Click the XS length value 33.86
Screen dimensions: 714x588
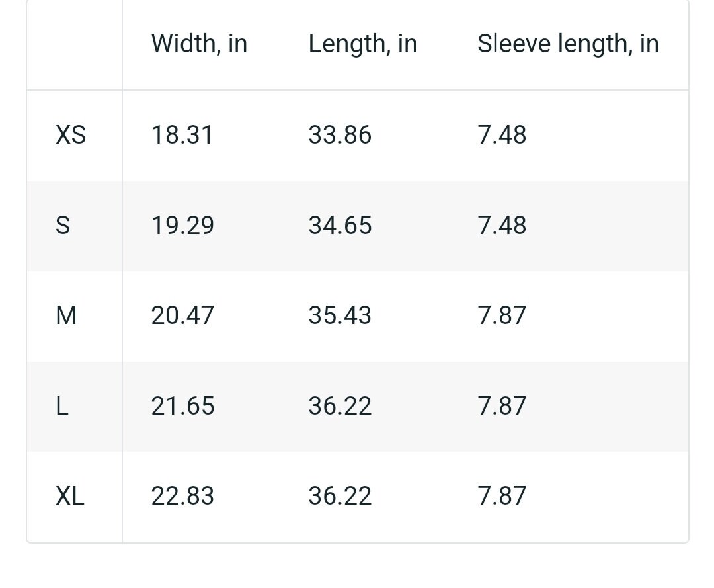340,135
